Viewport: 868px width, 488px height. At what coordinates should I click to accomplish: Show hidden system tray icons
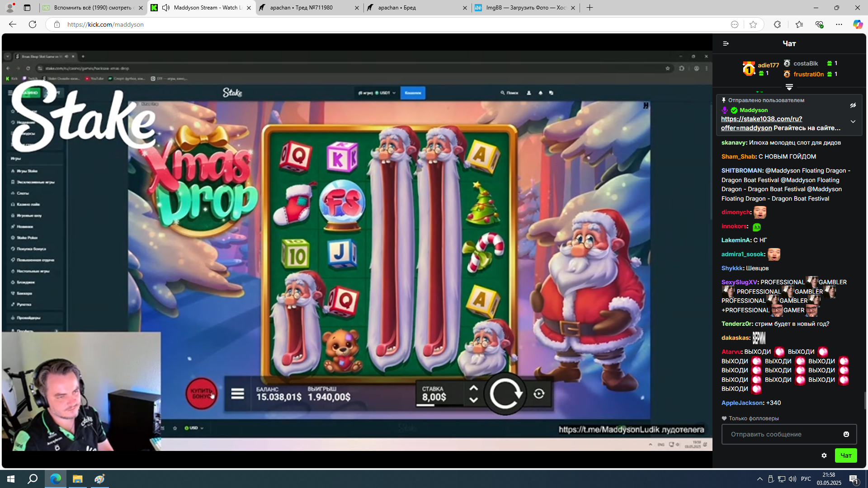760,479
